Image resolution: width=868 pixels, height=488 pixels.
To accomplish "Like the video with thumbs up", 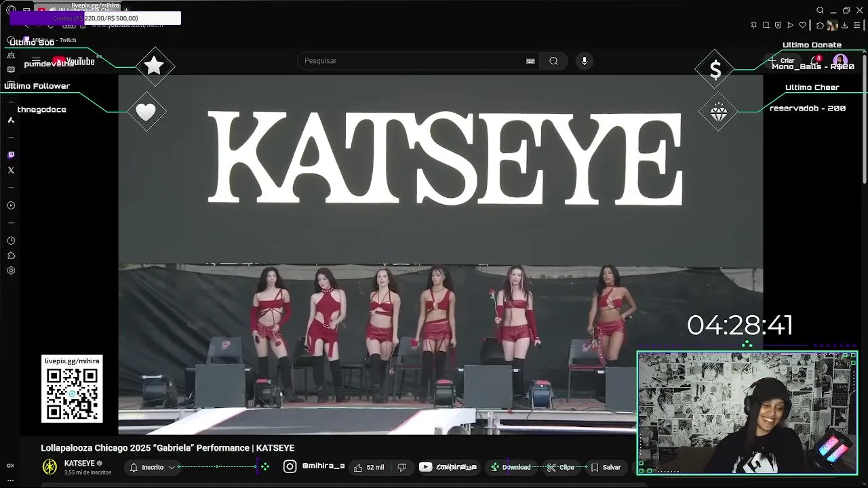I will 368,467.
